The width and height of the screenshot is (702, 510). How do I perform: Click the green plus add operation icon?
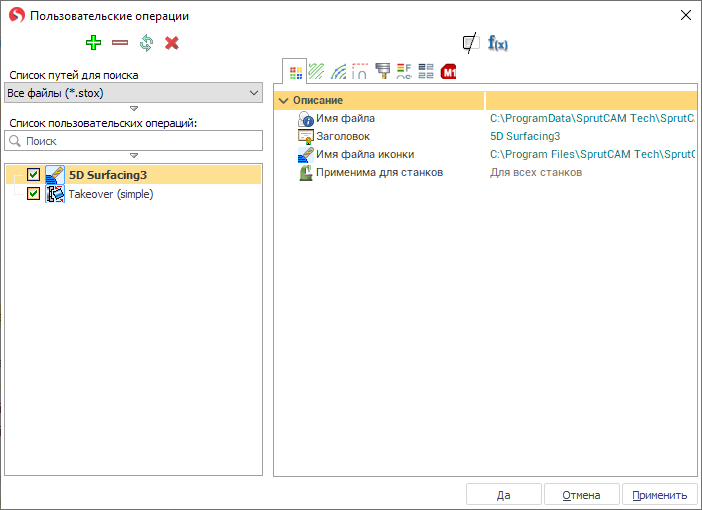(94, 43)
